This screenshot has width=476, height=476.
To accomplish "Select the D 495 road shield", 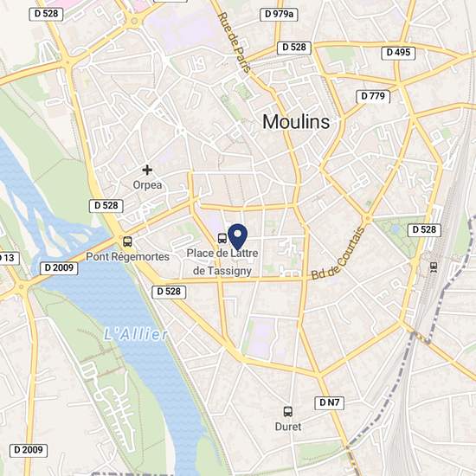I will point(398,53).
